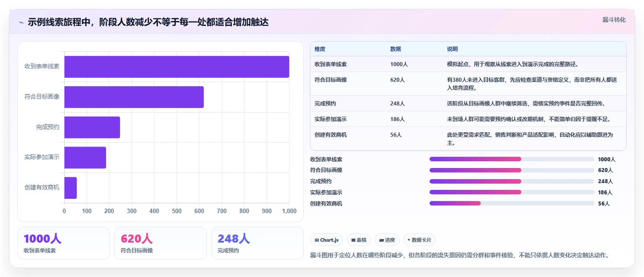Click the lightning icon beside the title

click(x=21, y=22)
